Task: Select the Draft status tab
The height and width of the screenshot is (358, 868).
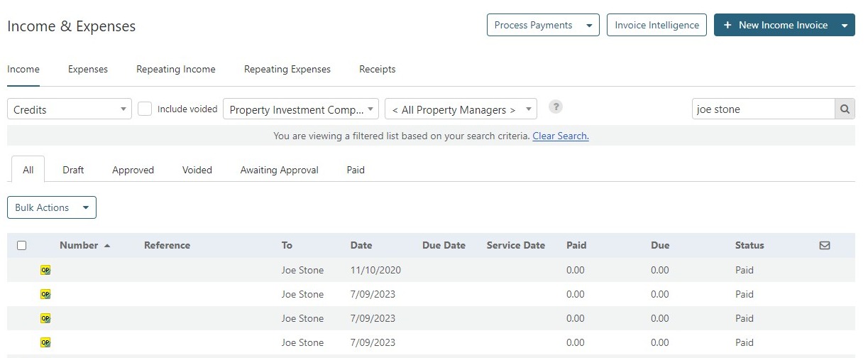Action: pyautogui.click(x=73, y=170)
